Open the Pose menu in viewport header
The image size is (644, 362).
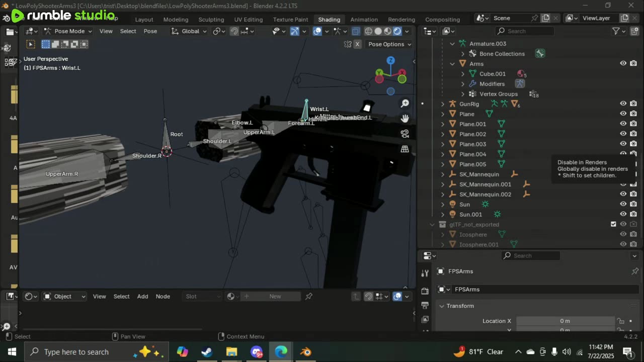tap(150, 31)
